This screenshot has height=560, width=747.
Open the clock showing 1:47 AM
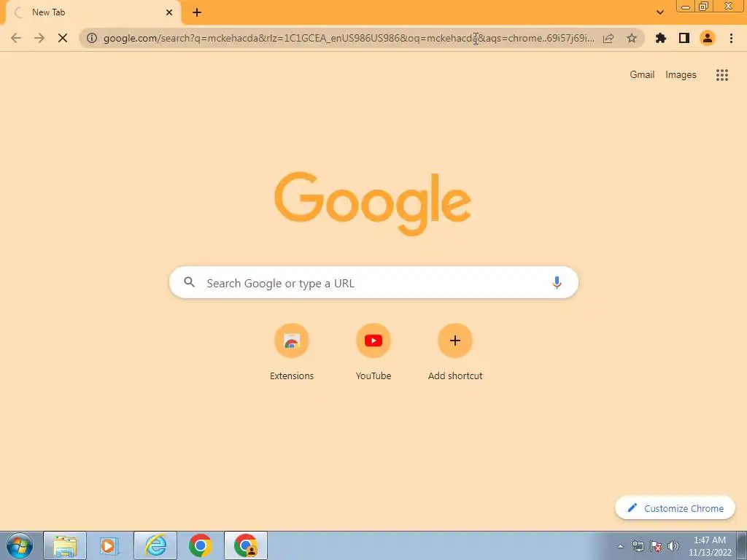point(709,546)
